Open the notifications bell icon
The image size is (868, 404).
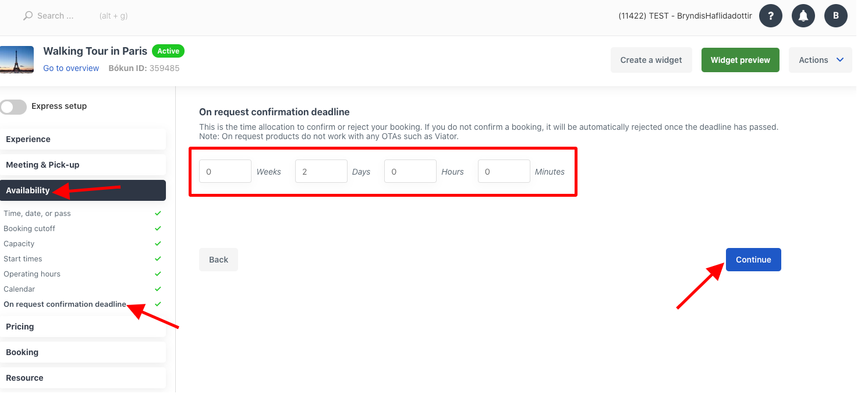[x=803, y=16]
